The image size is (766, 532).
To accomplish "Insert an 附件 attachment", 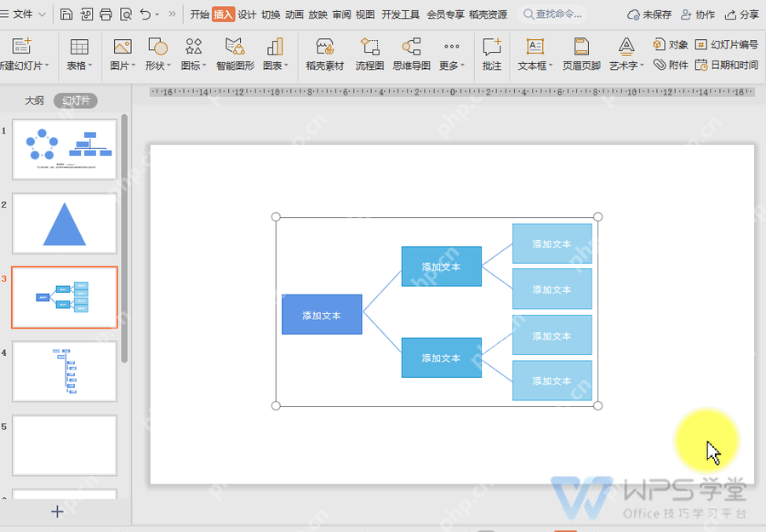I will 671,65.
